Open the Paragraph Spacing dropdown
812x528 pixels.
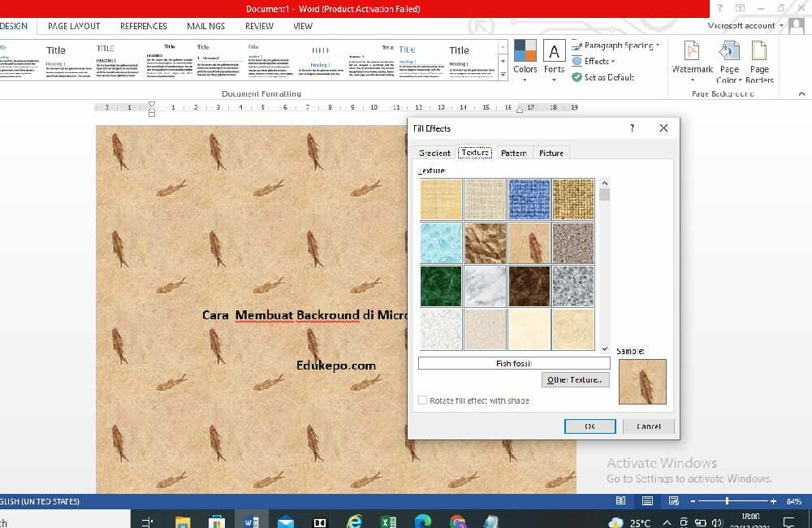(614, 47)
